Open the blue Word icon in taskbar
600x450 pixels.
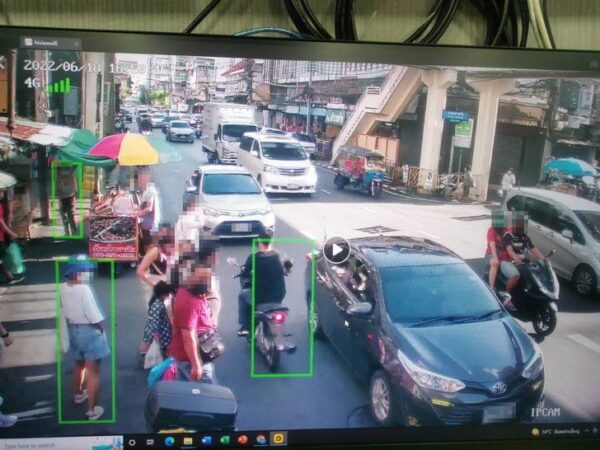(206, 439)
